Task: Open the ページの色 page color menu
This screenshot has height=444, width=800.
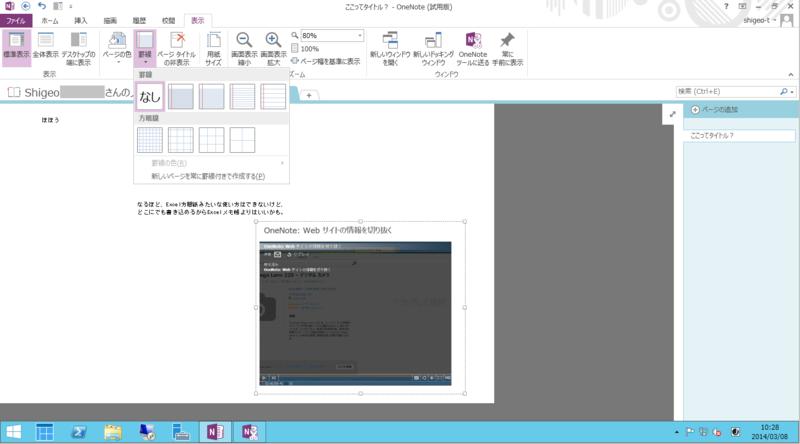Action: 117,48
